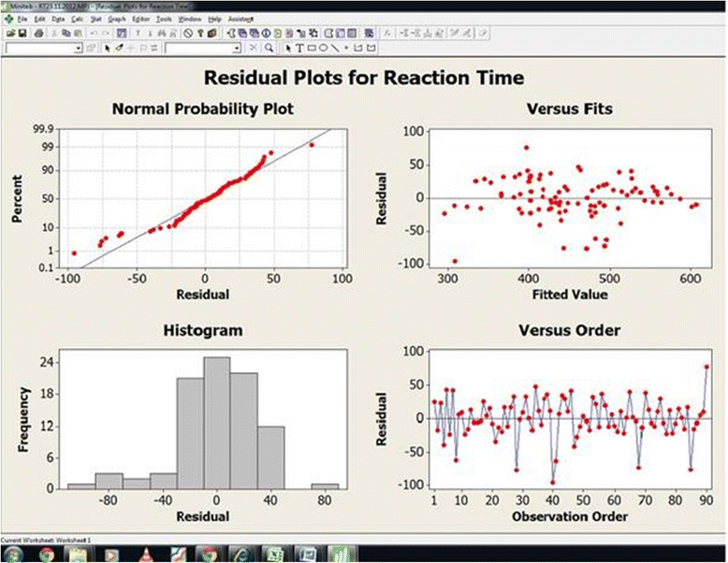Select the Marker dot drawing tool
The width and height of the screenshot is (728, 563).
coord(346,48)
